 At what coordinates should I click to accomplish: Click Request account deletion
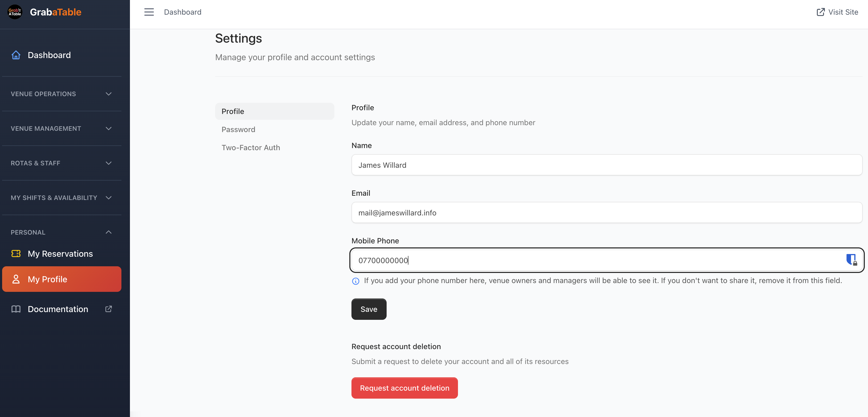[404, 388]
